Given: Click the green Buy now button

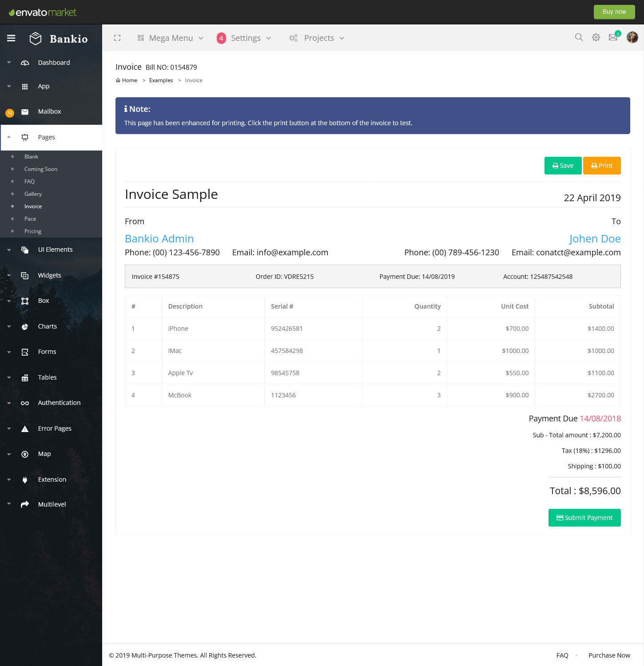Looking at the screenshot, I should 614,12.
